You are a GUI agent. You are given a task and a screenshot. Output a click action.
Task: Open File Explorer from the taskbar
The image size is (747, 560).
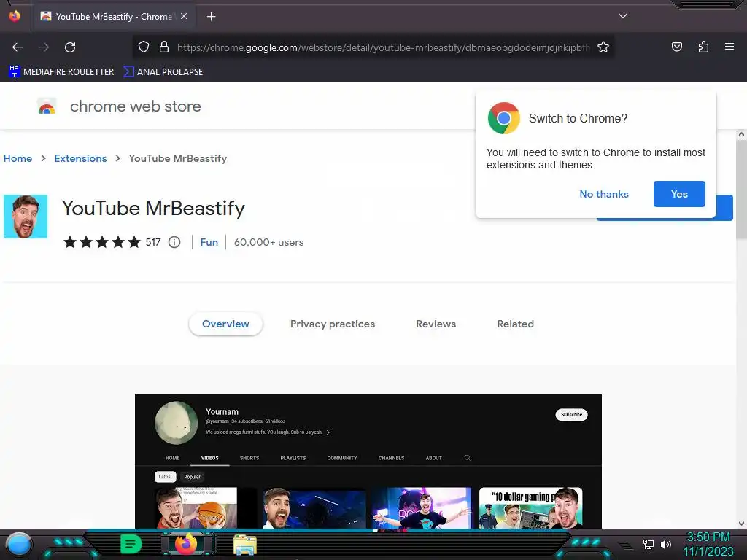(x=245, y=545)
